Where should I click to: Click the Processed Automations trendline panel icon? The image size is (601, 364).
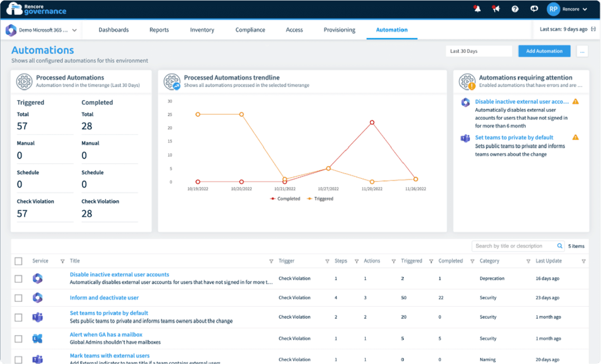pos(170,81)
